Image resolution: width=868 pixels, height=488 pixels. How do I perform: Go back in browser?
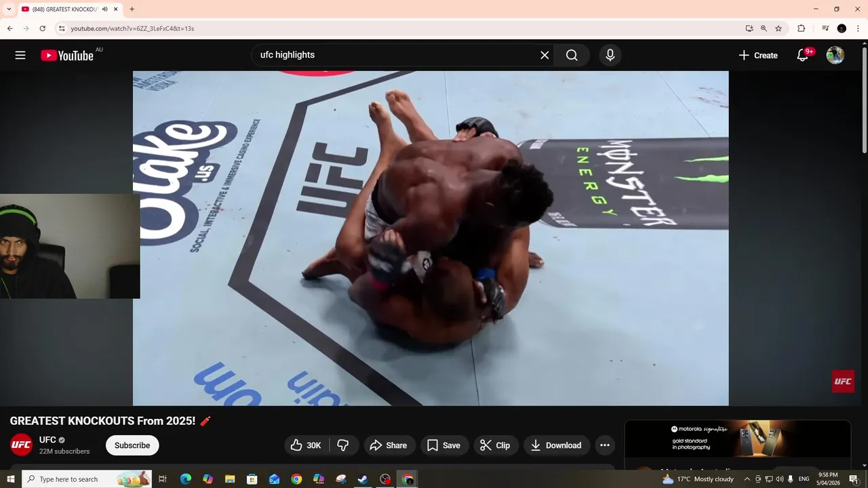coord(9,28)
